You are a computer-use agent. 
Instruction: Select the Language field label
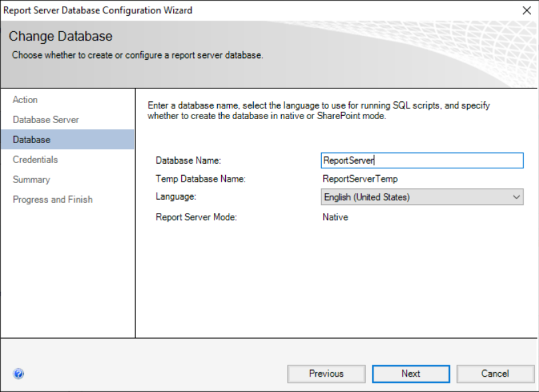[176, 197]
